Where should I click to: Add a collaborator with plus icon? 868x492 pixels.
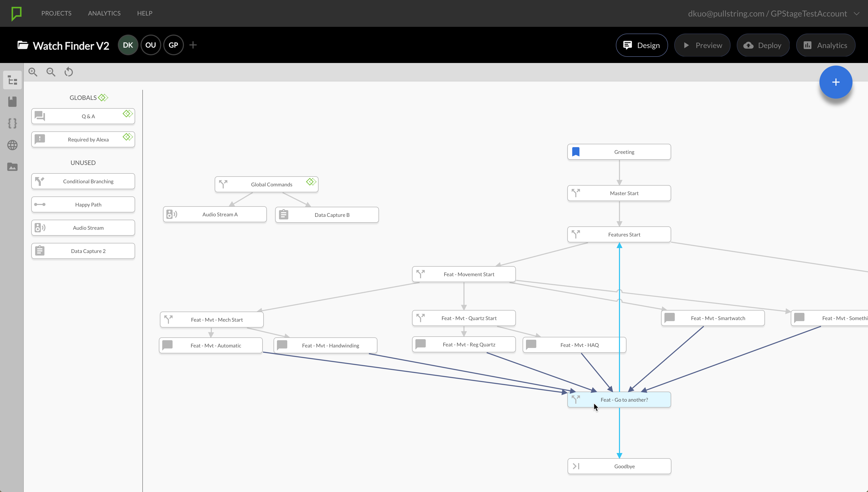coord(193,45)
